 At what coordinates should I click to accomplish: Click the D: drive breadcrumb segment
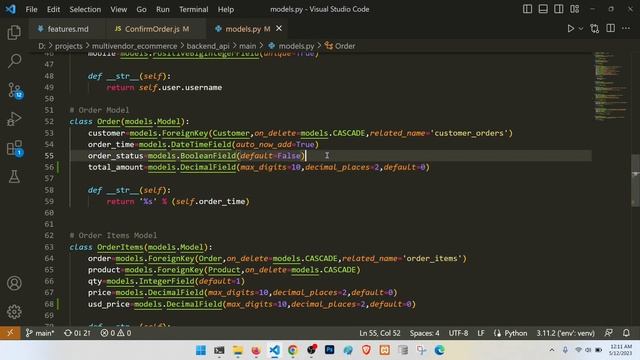42,46
